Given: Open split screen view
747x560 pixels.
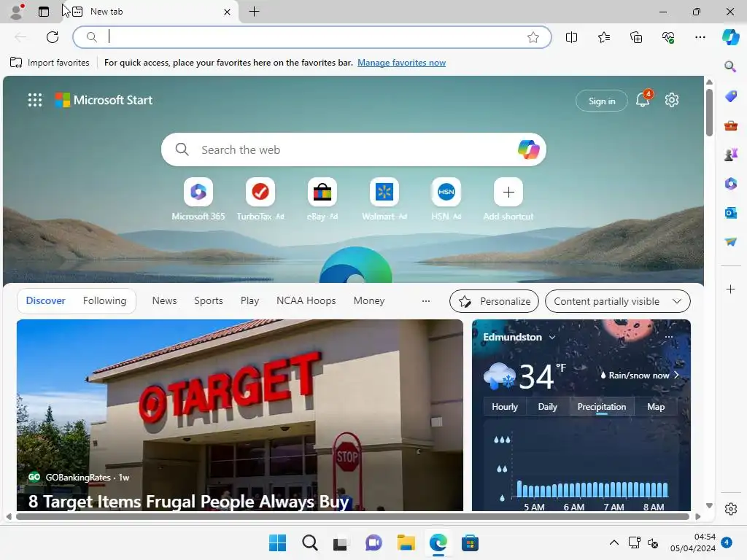Looking at the screenshot, I should tap(571, 37).
